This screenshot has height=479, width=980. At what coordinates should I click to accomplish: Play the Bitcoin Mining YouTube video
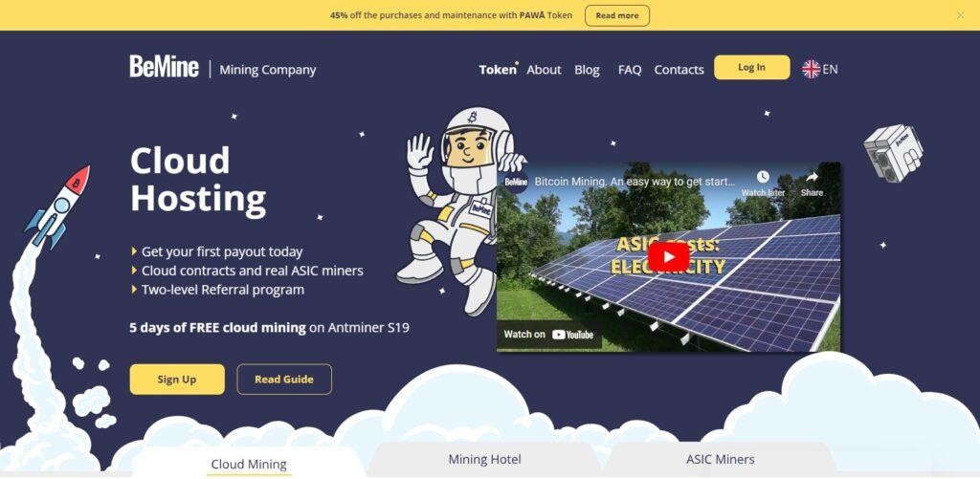click(668, 256)
